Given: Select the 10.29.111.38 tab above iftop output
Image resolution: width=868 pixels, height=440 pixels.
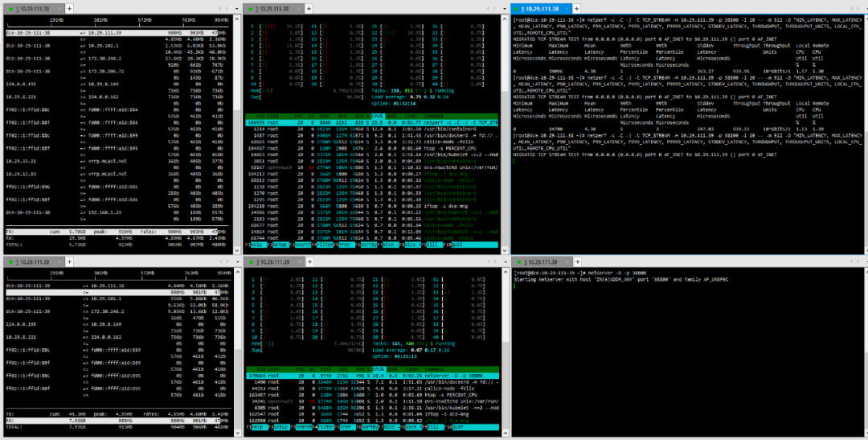Looking at the screenshot, I should click(x=33, y=9).
